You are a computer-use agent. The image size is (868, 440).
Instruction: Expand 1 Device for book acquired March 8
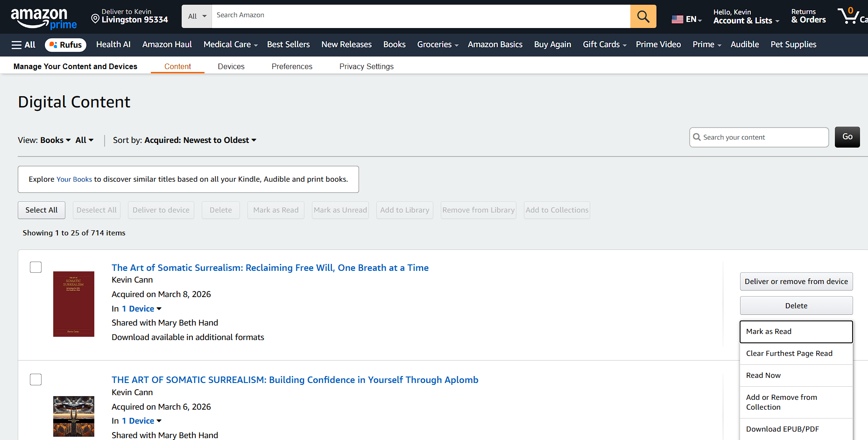coord(141,309)
